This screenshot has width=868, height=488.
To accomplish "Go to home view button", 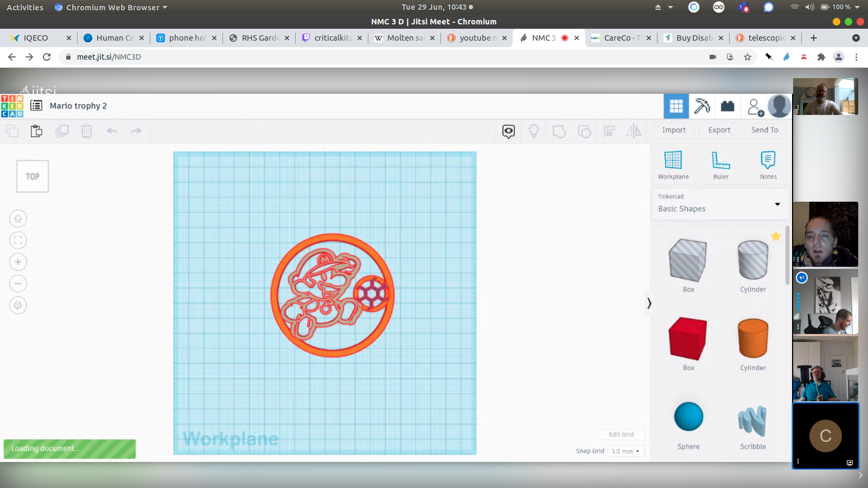I will 18,219.
